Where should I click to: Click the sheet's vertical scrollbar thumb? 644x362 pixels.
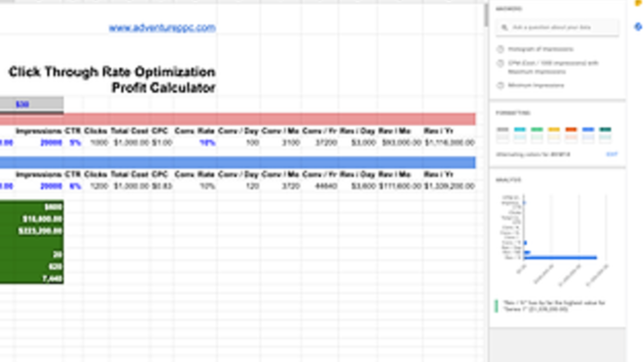click(x=486, y=15)
